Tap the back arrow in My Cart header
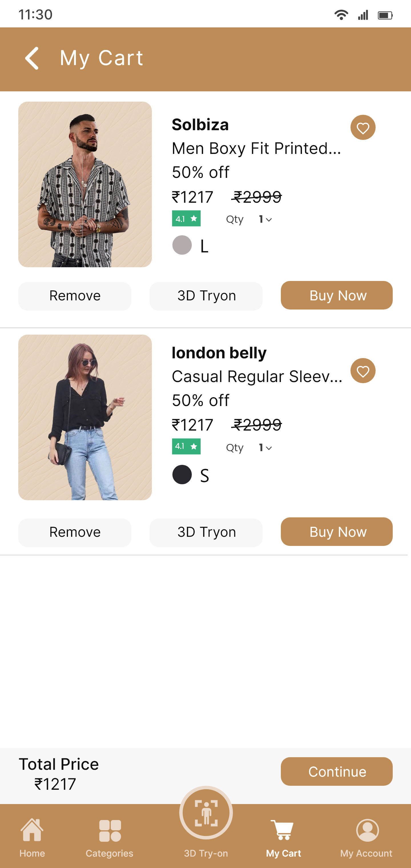Viewport: 411px width, 868px height. (x=32, y=58)
